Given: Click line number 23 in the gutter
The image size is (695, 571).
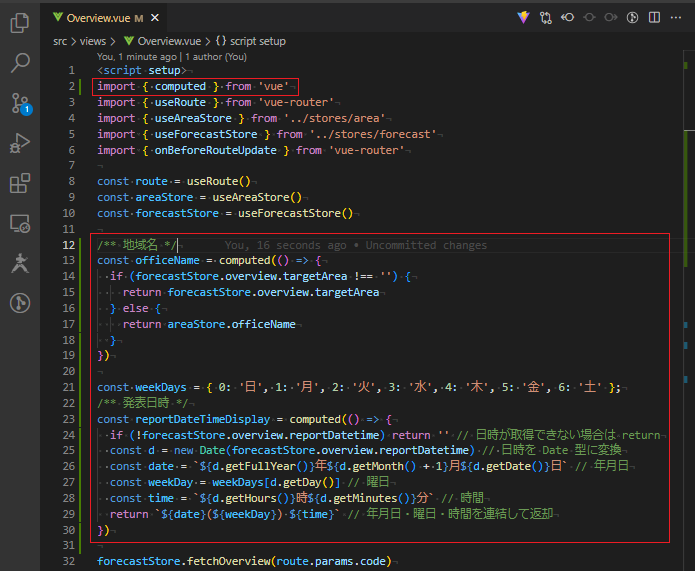Looking at the screenshot, I should (x=69, y=419).
